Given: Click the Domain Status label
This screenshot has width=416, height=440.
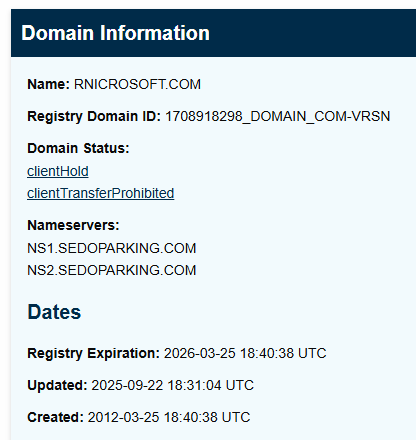Looking at the screenshot, I should click(78, 148).
